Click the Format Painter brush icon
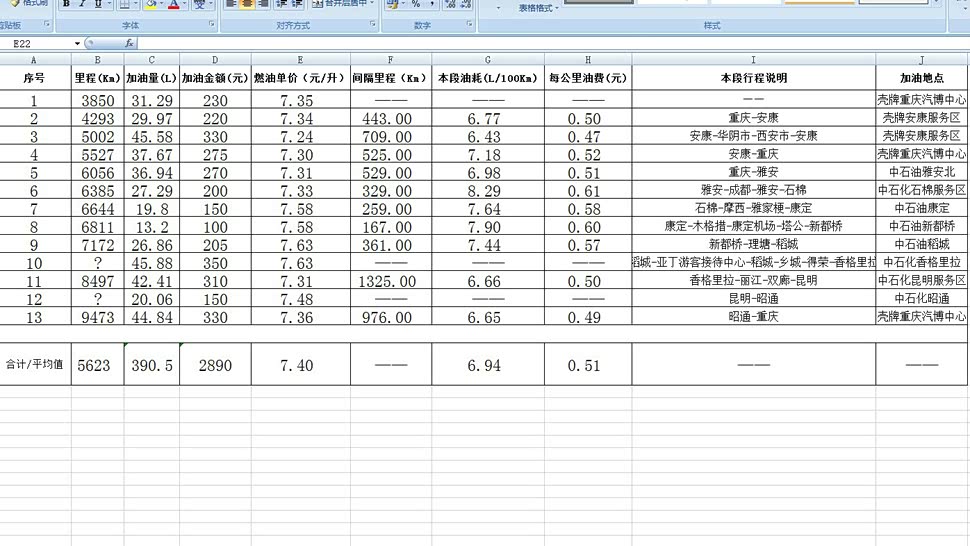This screenshot has height=546, width=970. pyautogui.click(x=15, y=3)
